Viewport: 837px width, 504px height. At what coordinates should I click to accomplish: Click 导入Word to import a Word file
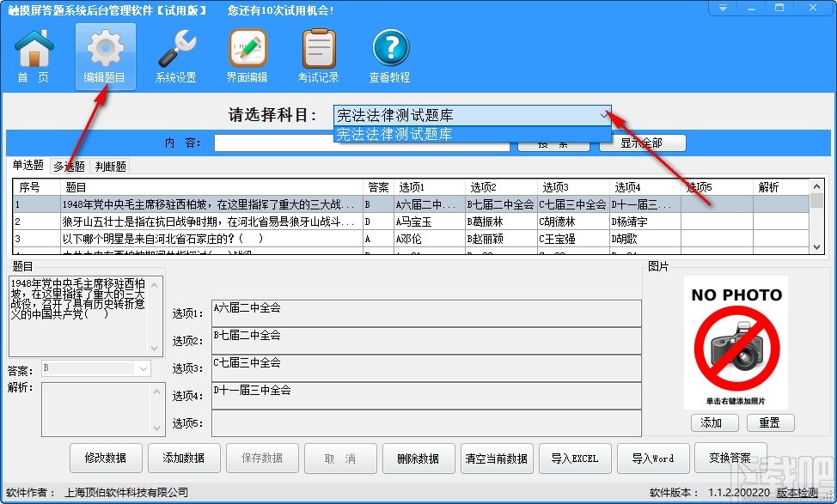point(653,458)
